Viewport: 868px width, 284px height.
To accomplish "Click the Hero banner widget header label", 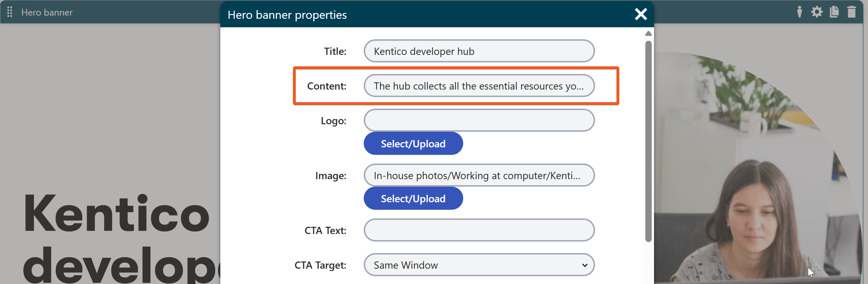I will (47, 12).
